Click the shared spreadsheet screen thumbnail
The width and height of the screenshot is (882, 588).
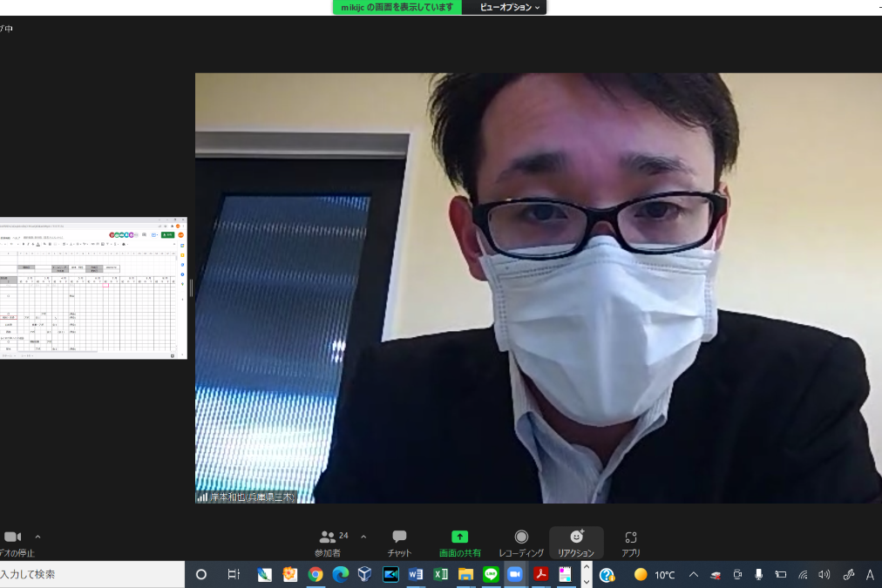point(92,287)
